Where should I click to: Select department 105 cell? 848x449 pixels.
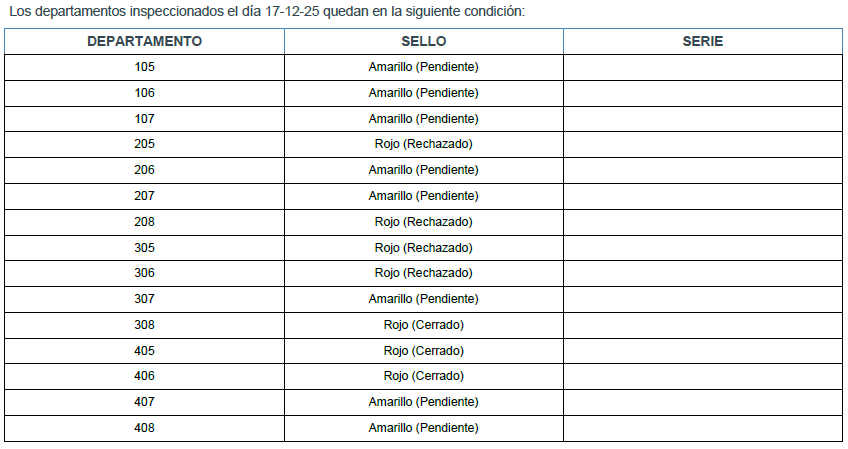(144, 67)
